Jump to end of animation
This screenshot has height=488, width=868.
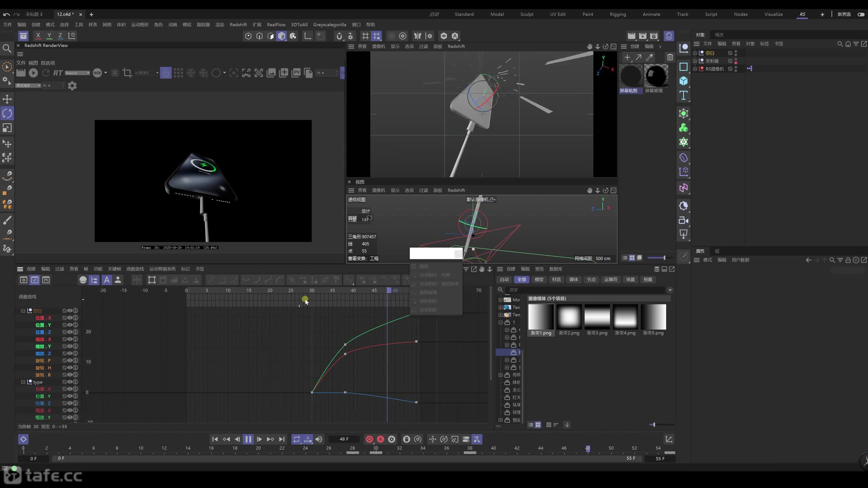[282, 439]
